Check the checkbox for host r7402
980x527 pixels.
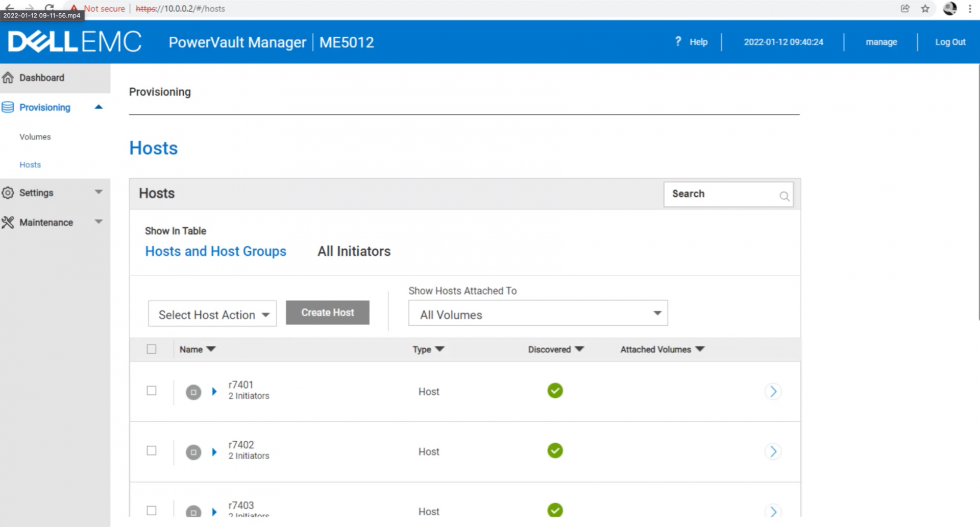[152, 451]
